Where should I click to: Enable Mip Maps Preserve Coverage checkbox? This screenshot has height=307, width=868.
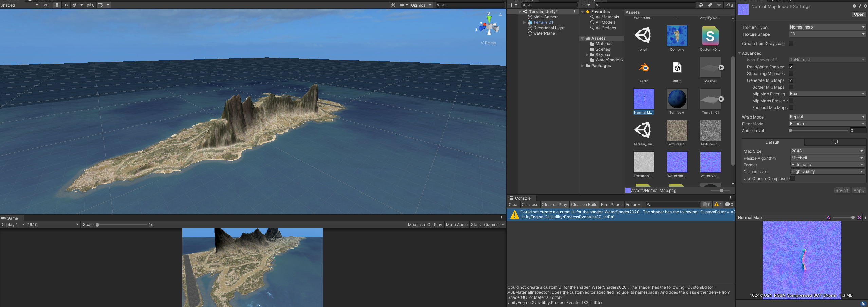pyautogui.click(x=791, y=101)
